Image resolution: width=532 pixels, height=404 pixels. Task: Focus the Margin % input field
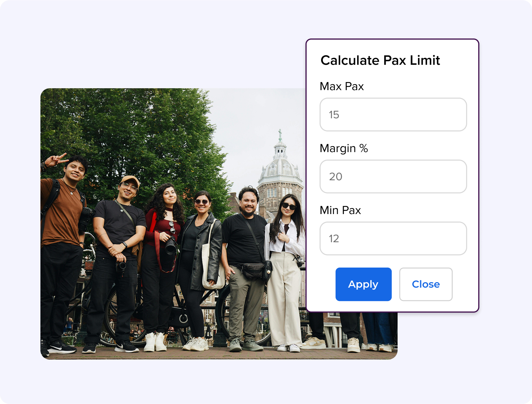393,176
